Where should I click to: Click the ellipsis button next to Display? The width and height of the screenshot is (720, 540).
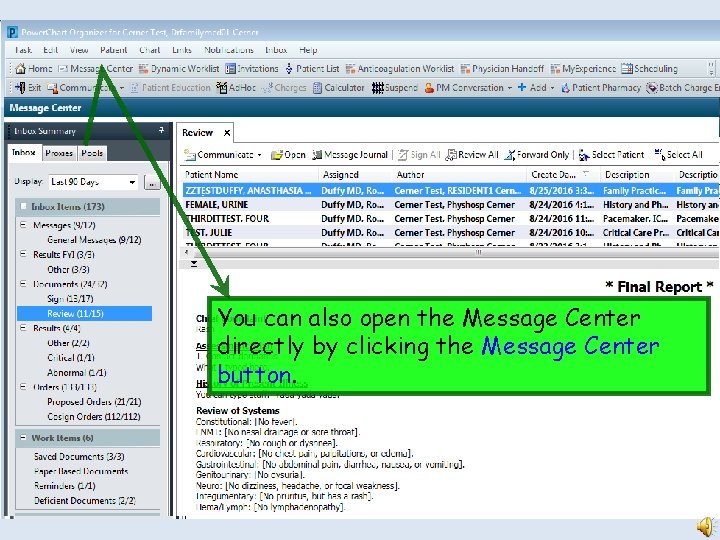152,183
